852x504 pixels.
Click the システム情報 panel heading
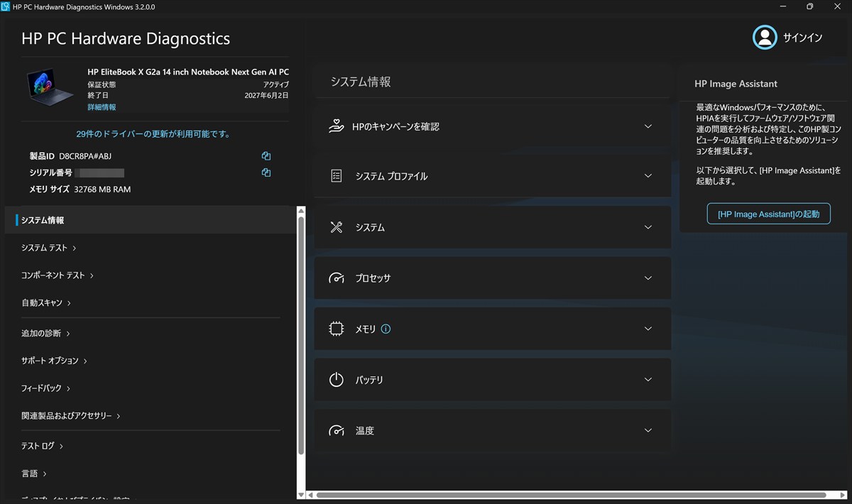(361, 82)
